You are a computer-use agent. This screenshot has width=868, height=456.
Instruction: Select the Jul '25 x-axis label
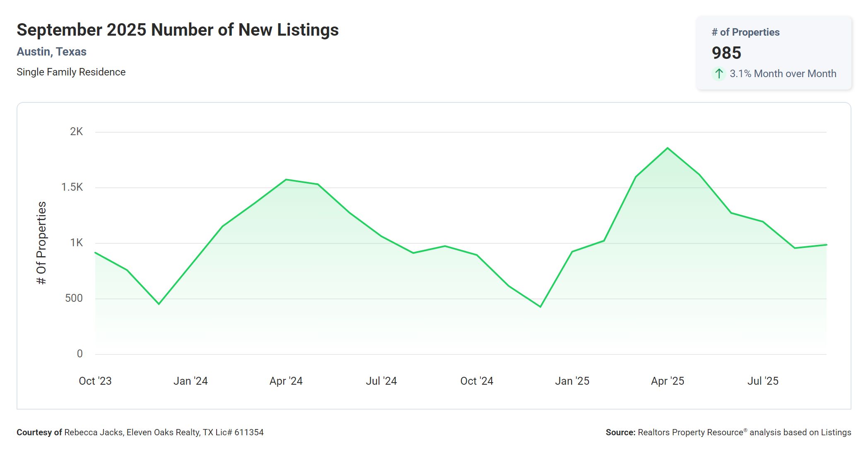click(x=763, y=381)
